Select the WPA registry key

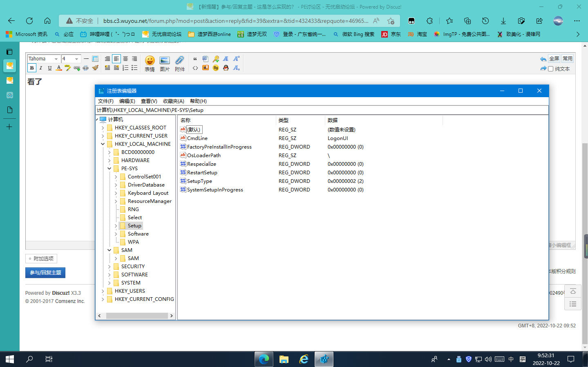coord(133,242)
